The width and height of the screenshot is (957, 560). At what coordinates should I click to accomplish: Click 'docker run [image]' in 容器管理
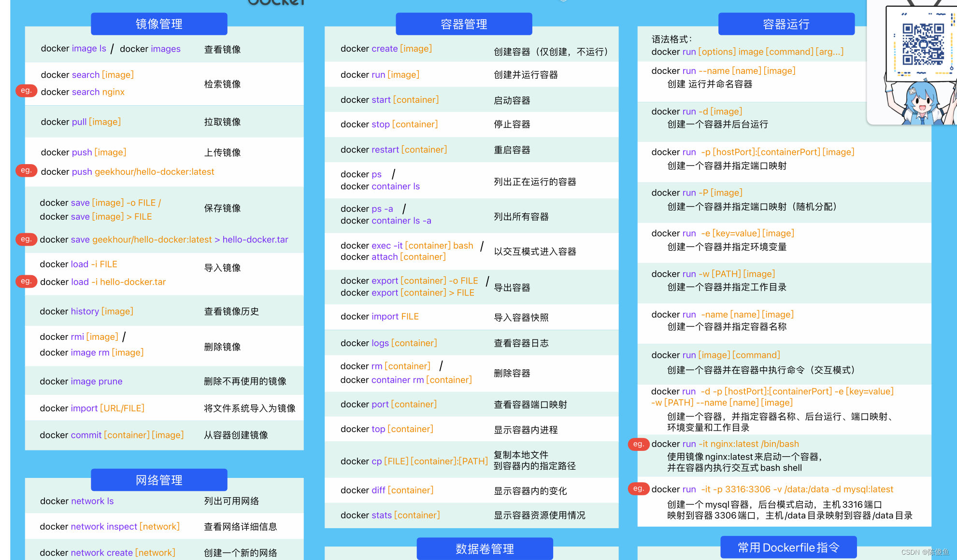(380, 75)
